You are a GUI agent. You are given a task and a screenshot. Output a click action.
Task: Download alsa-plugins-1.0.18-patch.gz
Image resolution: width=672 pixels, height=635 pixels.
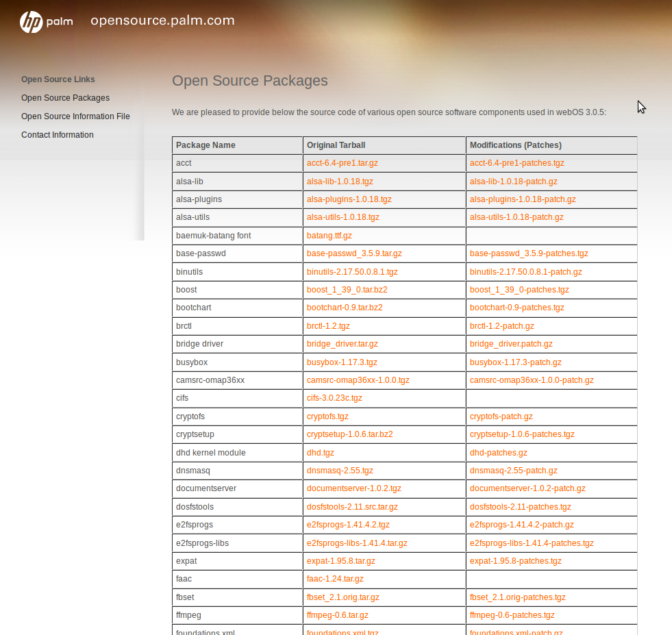pos(523,199)
